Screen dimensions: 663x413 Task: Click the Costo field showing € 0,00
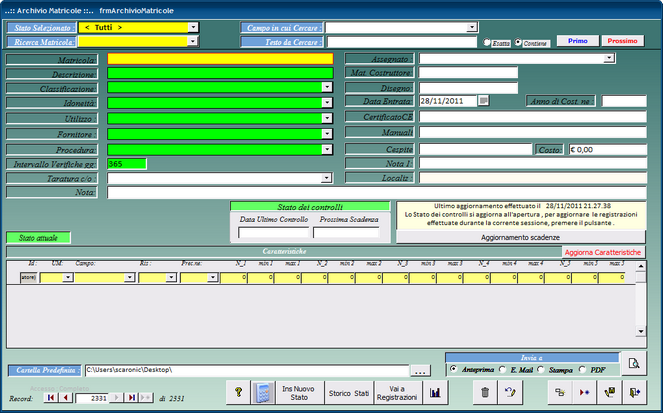click(x=608, y=150)
